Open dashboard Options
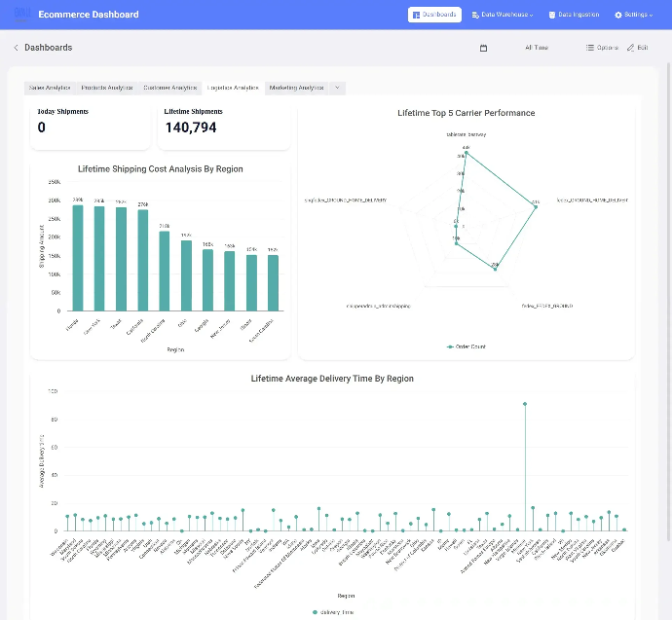Screen dimensions: 672x620 [602, 48]
